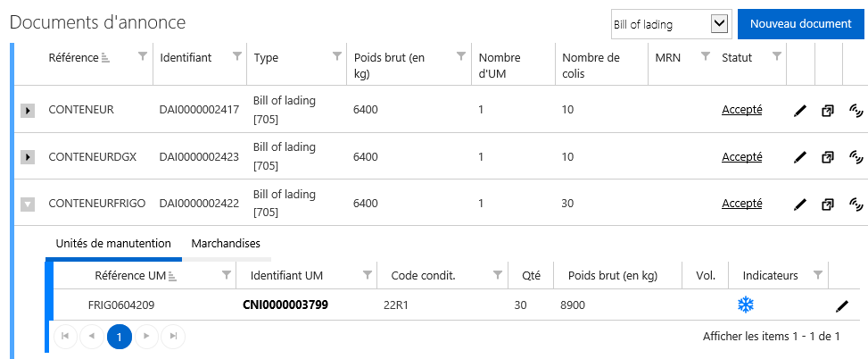Viewport: 868px width, 359px height.
Task: Duplicate the CONTENEUR document row
Action: tap(828, 112)
